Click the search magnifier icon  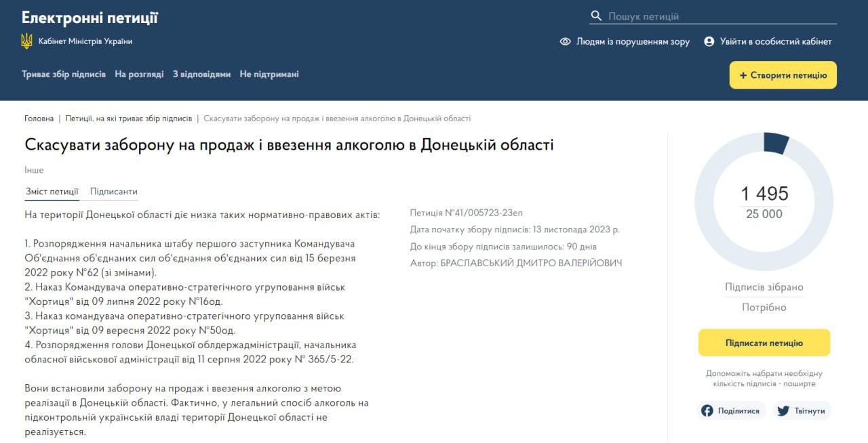click(x=596, y=16)
